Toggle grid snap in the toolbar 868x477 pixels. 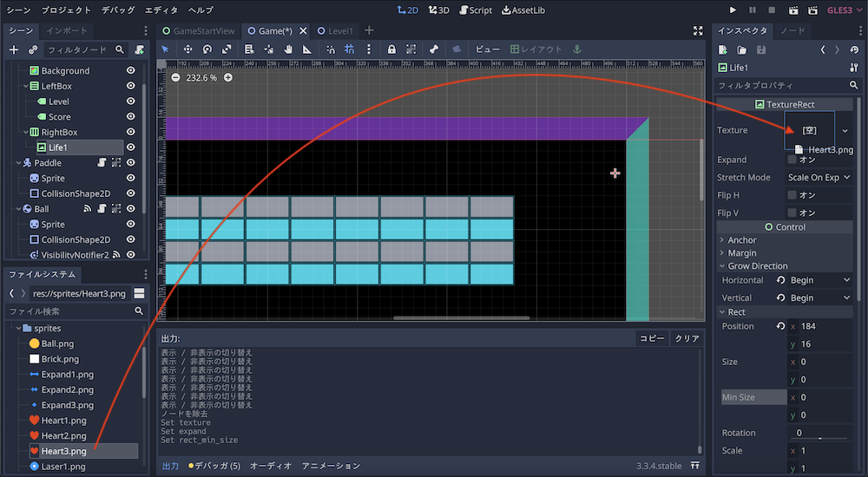point(349,49)
